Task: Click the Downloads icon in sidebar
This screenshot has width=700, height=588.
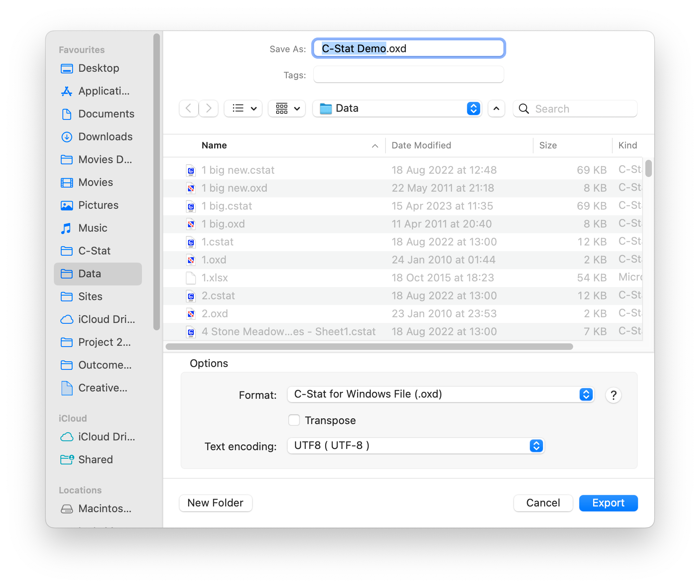Action: tap(66, 137)
